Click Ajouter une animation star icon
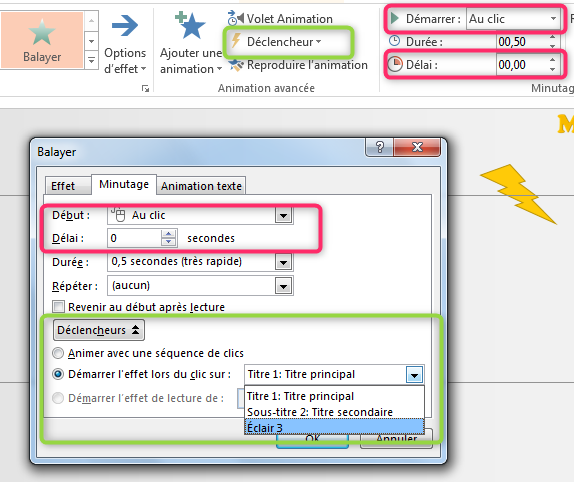 coord(190,25)
